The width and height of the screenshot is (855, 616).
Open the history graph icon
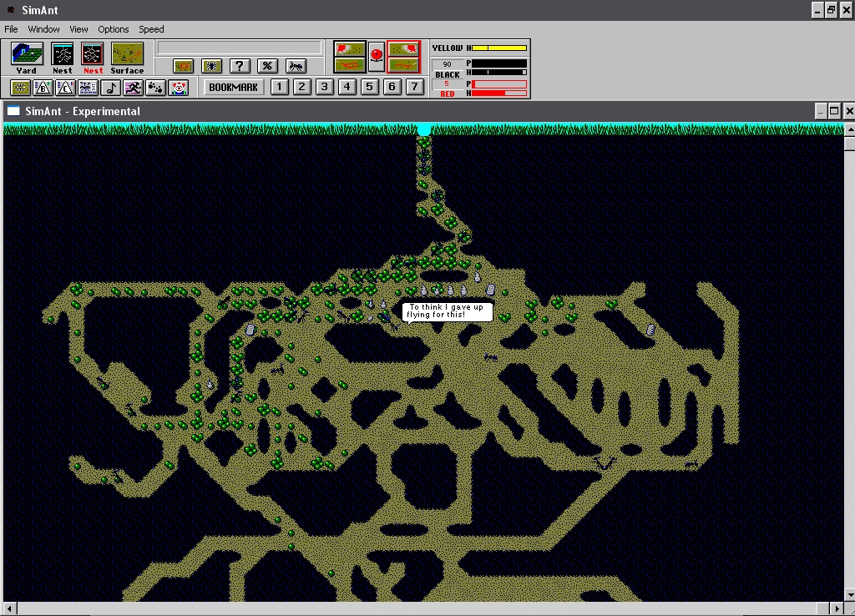(x=88, y=88)
